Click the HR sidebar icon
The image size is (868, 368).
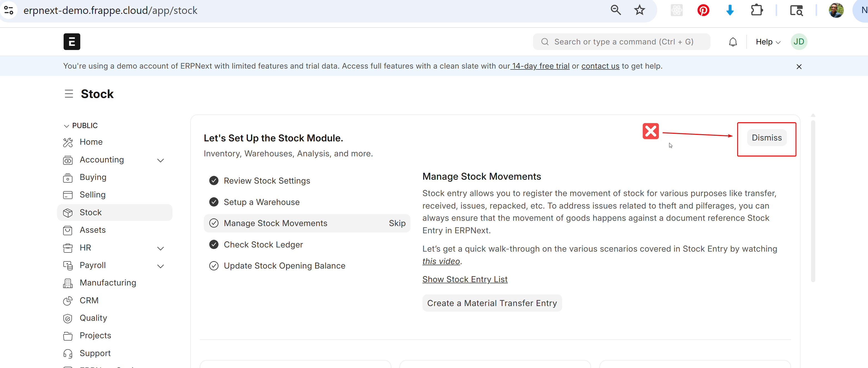coord(68,248)
